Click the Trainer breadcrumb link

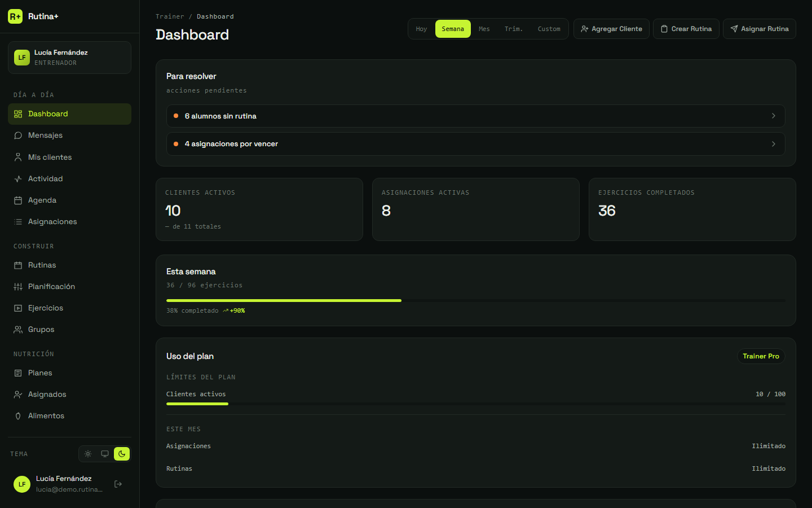[170, 16]
